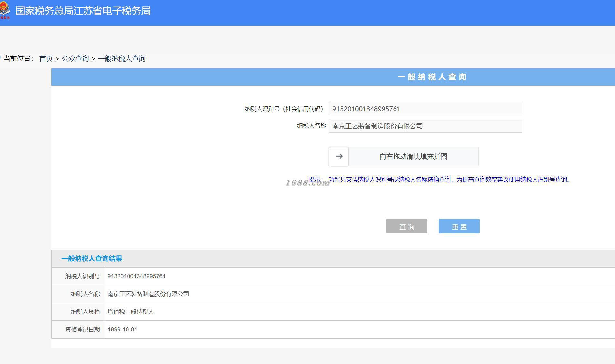Click the 纳税人识别号 row label in results
615x364 pixels.
(x=83, y=276)
